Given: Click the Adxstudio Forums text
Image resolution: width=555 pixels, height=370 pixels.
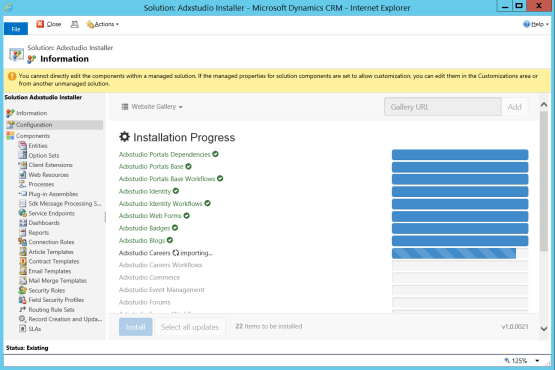Looking at the screenshot, I should pos(144,302).
